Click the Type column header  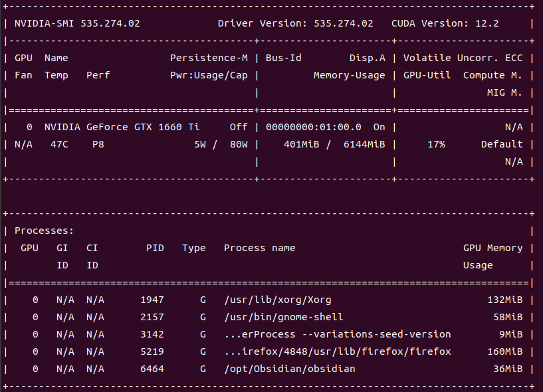[x=194, y=248]
